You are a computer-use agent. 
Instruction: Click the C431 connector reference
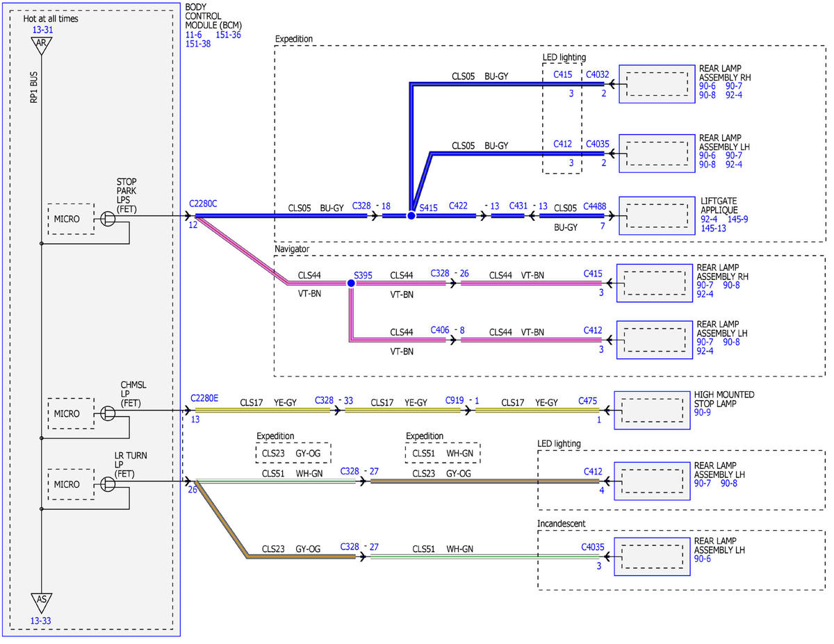pos(518,206)
